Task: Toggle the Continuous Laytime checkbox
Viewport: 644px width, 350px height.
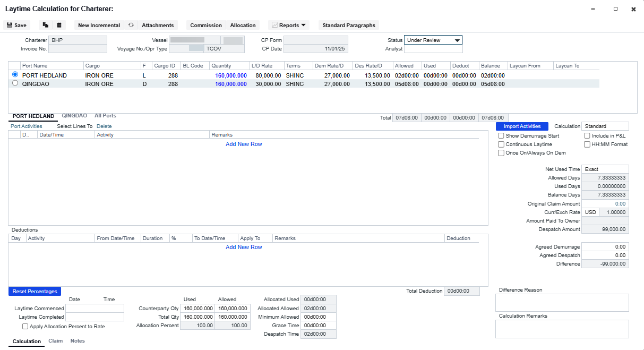Action: point(501,144)
